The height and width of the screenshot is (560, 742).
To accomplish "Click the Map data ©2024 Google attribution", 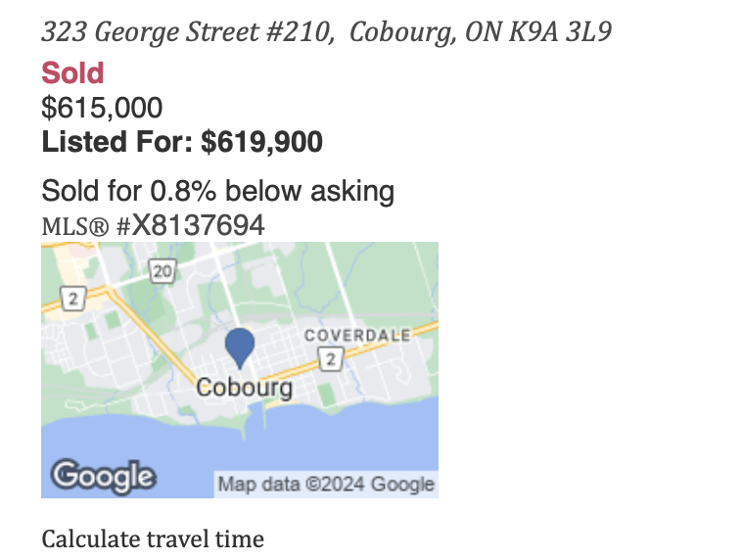I will (x=325, y=484).
